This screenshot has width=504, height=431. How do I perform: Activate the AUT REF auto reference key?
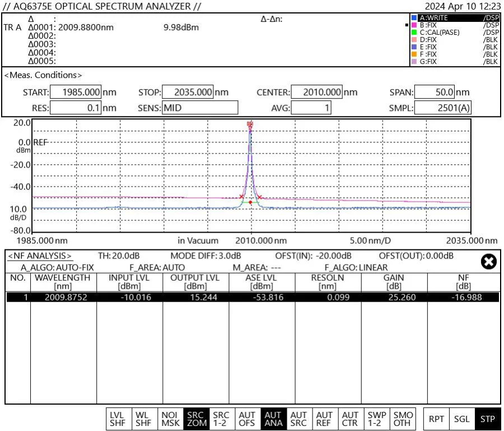(x=324, y=418)
